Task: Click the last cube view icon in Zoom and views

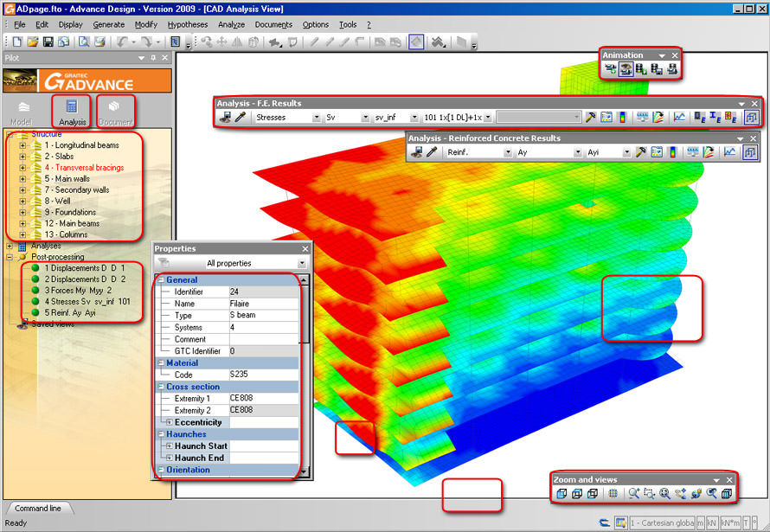Action: coord(727,494)
